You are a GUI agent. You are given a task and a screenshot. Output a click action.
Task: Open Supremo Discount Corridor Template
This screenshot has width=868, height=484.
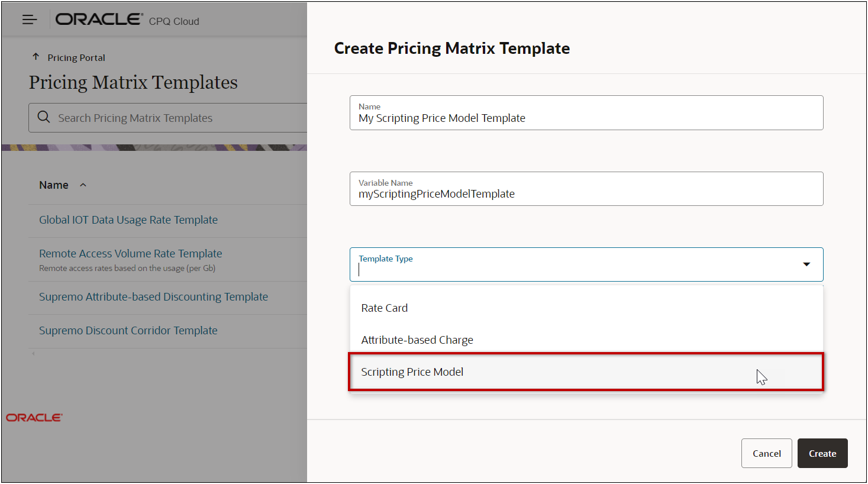[x=128, y=330]
